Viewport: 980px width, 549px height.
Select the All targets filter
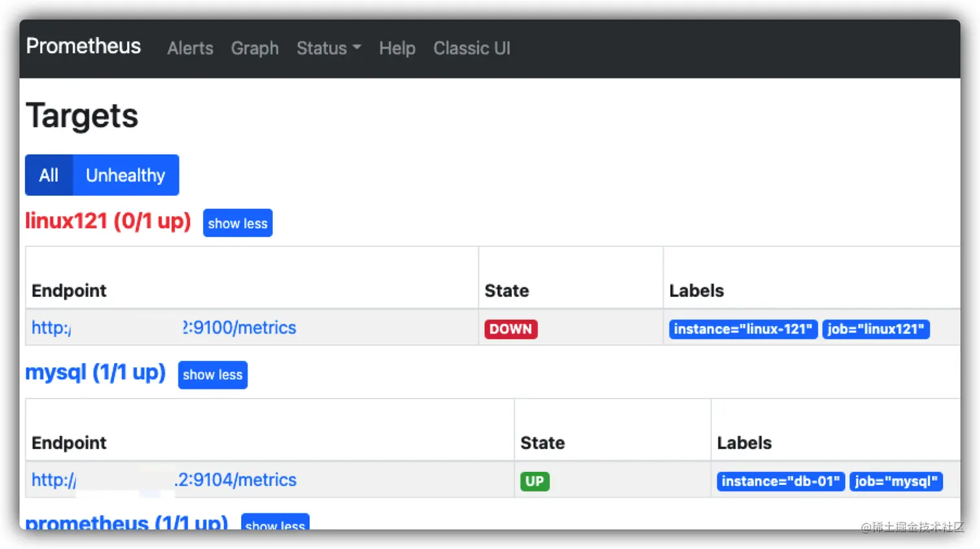tap(49, 175)
